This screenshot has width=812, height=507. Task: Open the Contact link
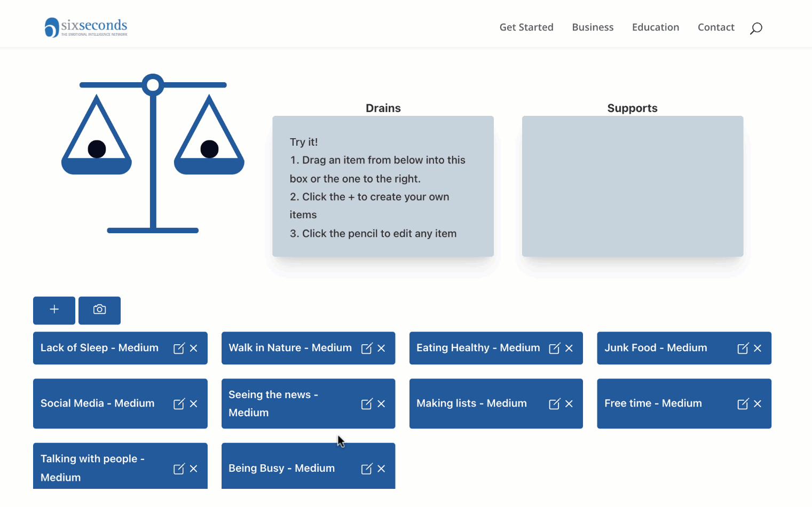pos(715,27)
